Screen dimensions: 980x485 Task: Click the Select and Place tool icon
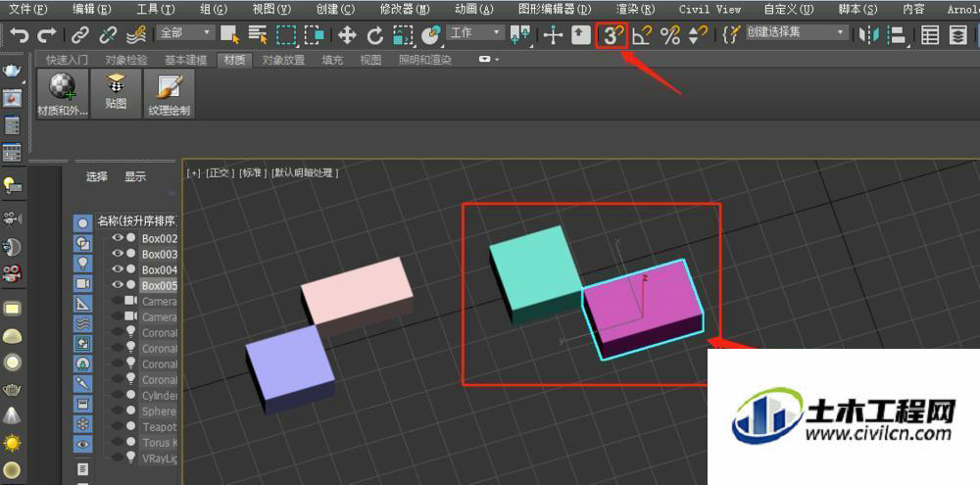430,35
